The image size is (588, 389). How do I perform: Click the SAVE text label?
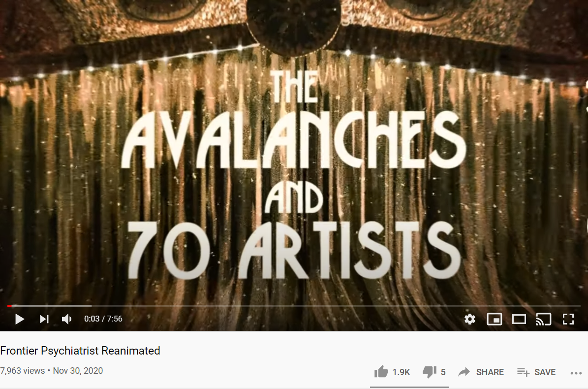545,372
